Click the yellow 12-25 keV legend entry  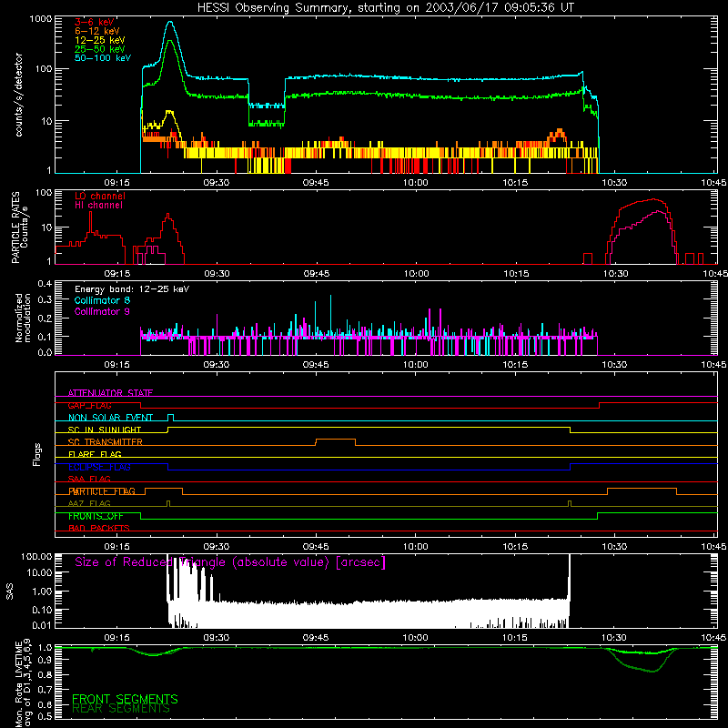tap(100, 40)
